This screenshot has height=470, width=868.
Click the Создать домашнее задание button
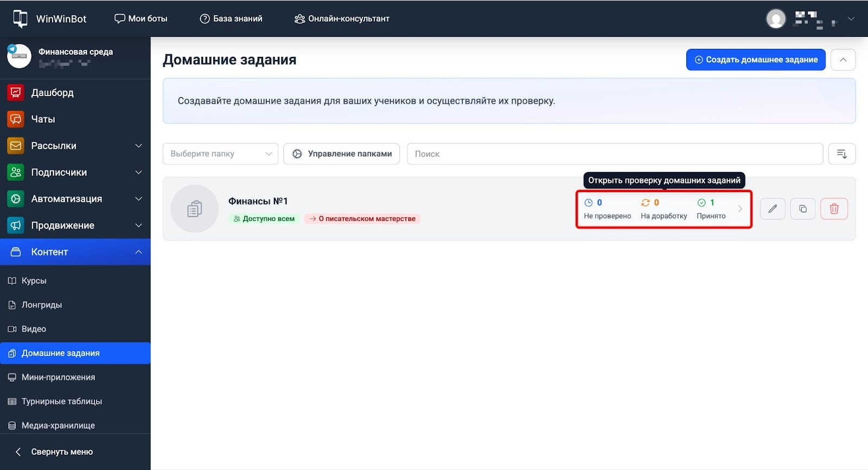pyautogui.click(x=755, y=60)
